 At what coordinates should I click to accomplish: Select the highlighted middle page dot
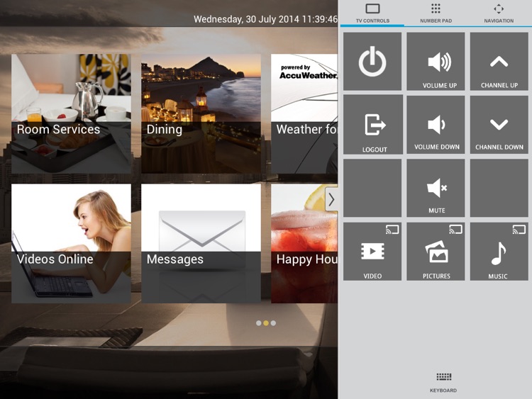click(266, 323)
